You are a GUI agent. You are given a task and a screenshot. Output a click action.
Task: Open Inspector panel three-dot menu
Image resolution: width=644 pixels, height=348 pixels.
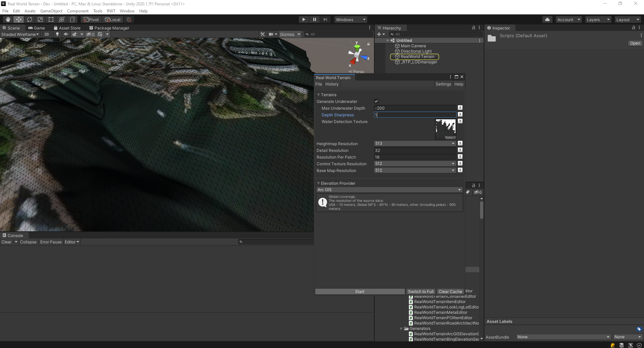tap(640, 28)
